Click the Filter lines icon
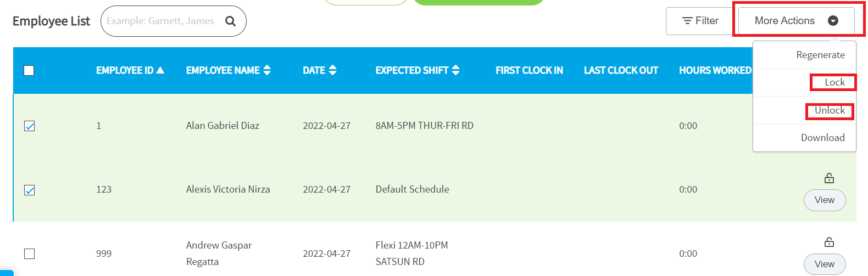Image resolution: width=868 pixels, height=276 pixels. [x=687, y=21]
